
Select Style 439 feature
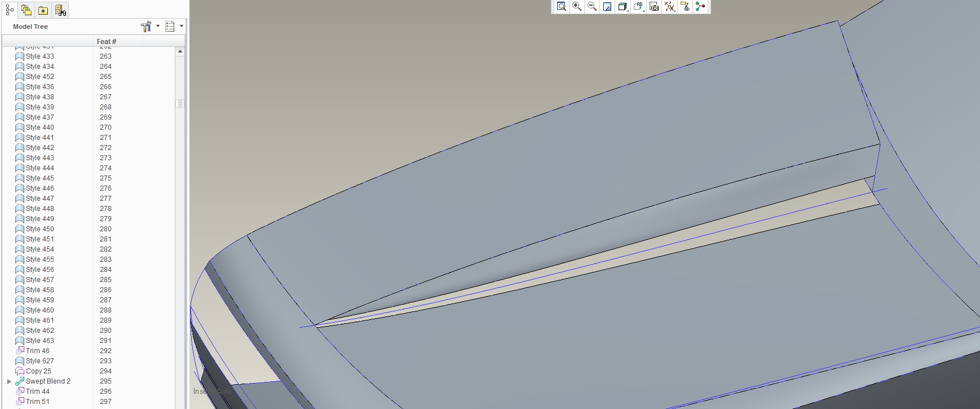tap(40, 107)
